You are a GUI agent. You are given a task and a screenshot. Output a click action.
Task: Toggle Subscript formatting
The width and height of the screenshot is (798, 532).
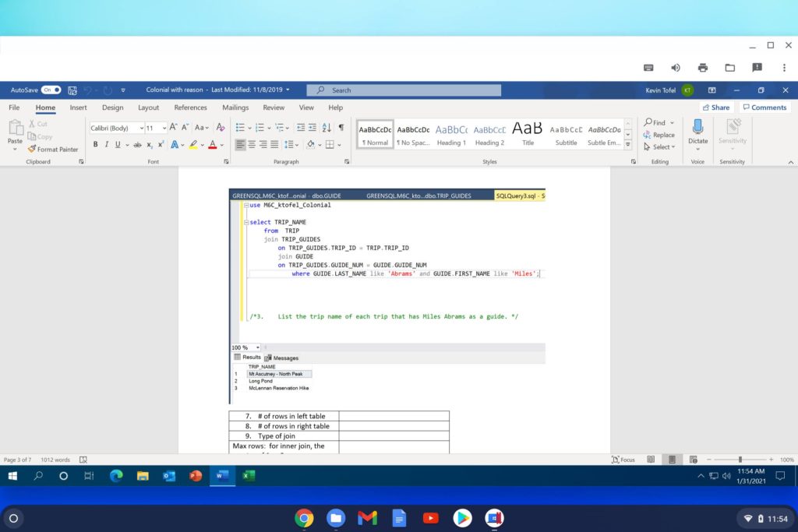[150, 145]
